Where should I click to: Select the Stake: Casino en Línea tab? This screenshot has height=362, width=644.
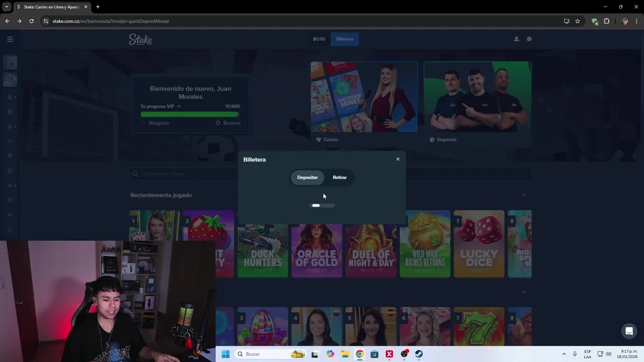[52, 7]
